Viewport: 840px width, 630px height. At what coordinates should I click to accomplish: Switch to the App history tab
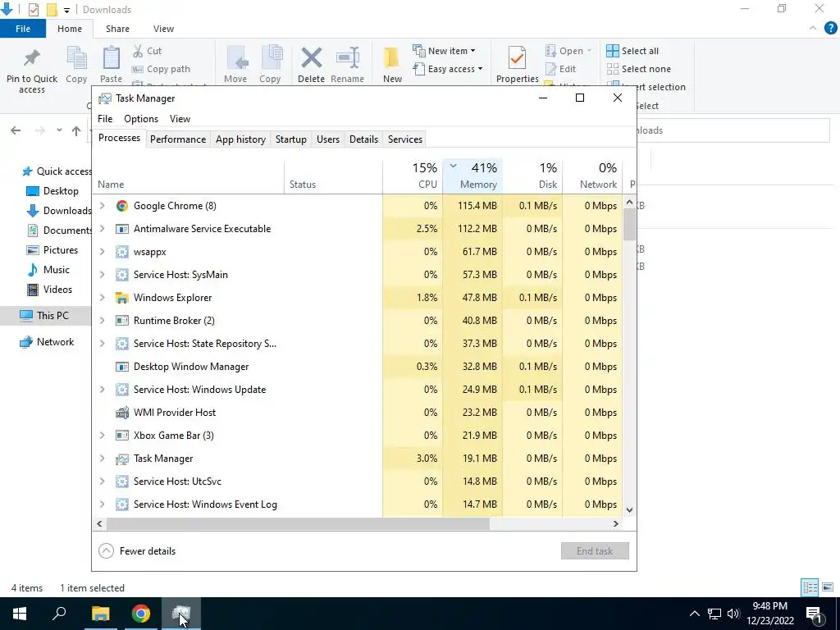pos(240,139)
